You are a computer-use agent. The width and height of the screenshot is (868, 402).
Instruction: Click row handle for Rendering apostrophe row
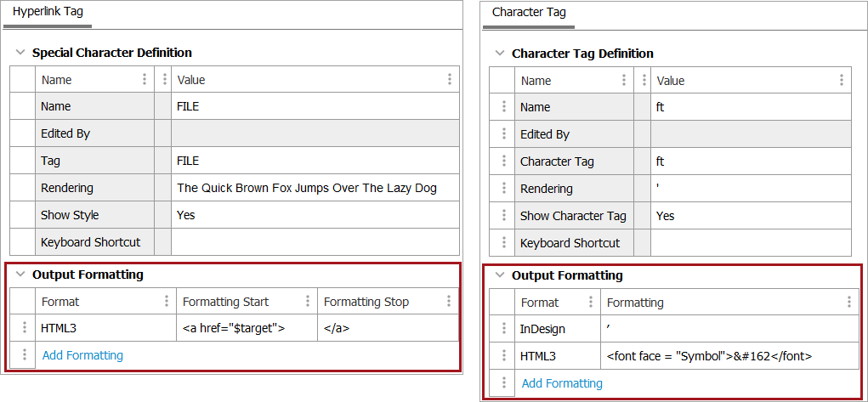coord(503,189)
